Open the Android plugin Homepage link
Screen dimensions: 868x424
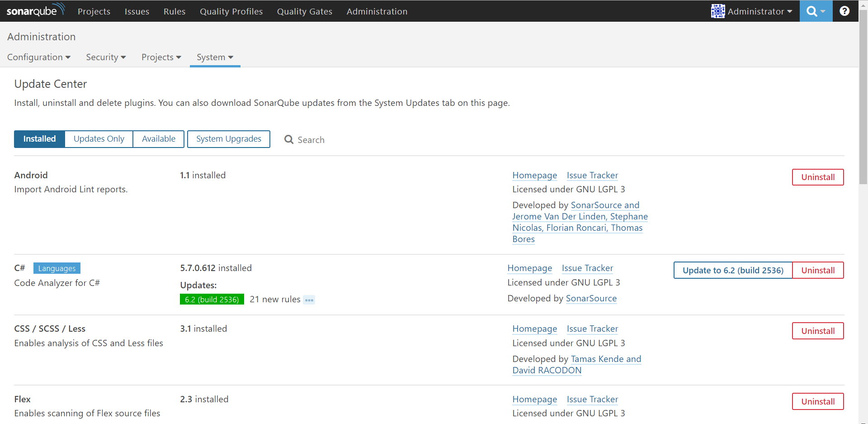535,175
